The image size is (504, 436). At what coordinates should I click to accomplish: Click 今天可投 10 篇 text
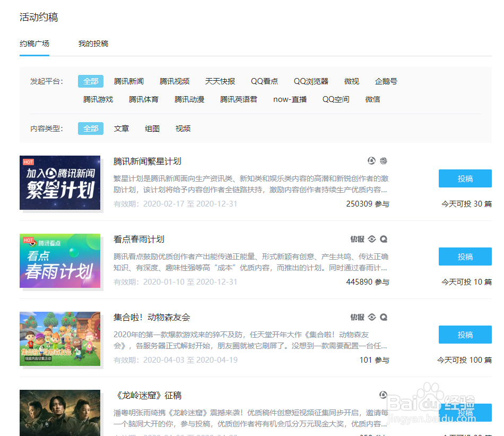466,282
